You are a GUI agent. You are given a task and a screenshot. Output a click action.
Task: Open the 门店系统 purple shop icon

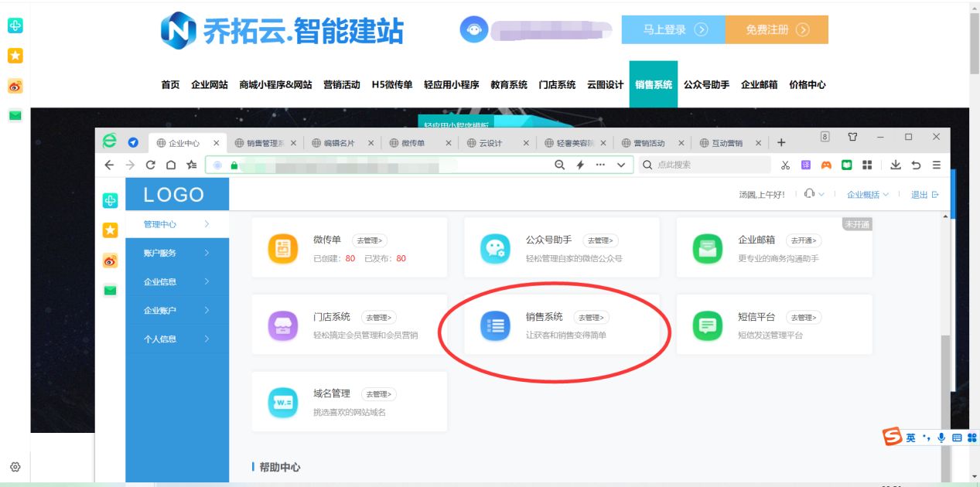click(x=282, y=325)
